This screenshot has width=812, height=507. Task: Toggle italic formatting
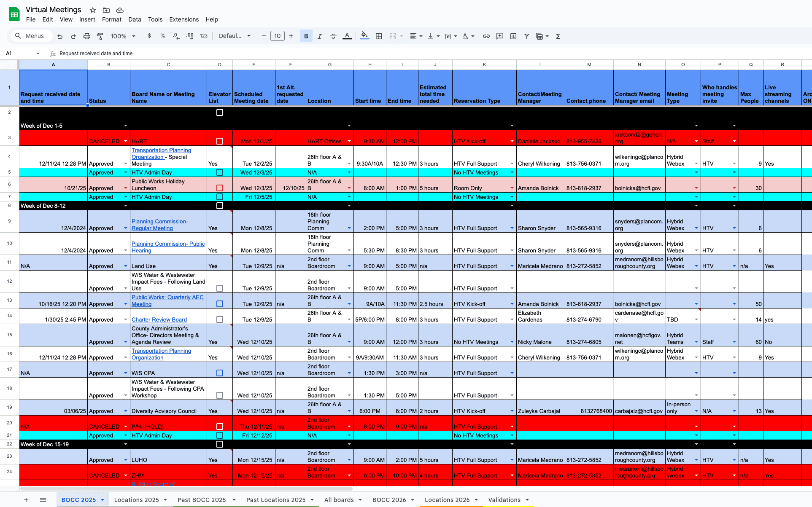pos(319,36)
